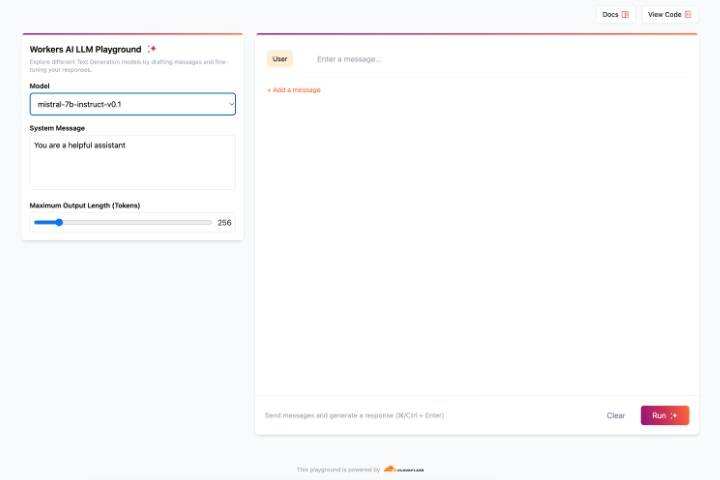Click the User role badge
This screenshot has width=720, height=480.
click(x=280, y=59)
